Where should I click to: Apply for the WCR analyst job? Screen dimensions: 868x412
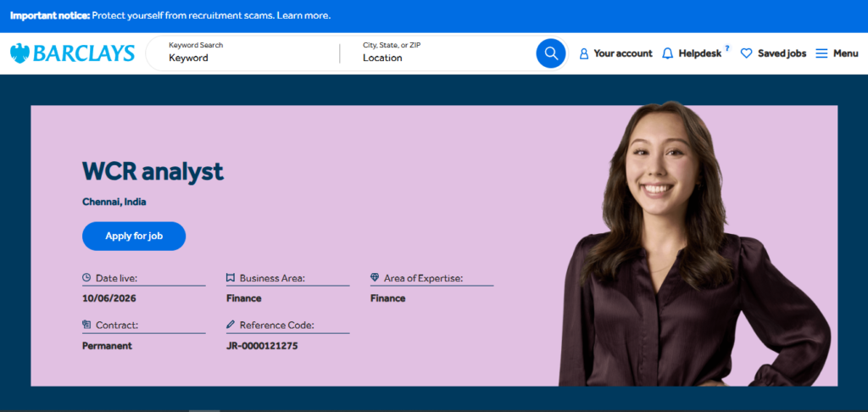tap(134, 236)
